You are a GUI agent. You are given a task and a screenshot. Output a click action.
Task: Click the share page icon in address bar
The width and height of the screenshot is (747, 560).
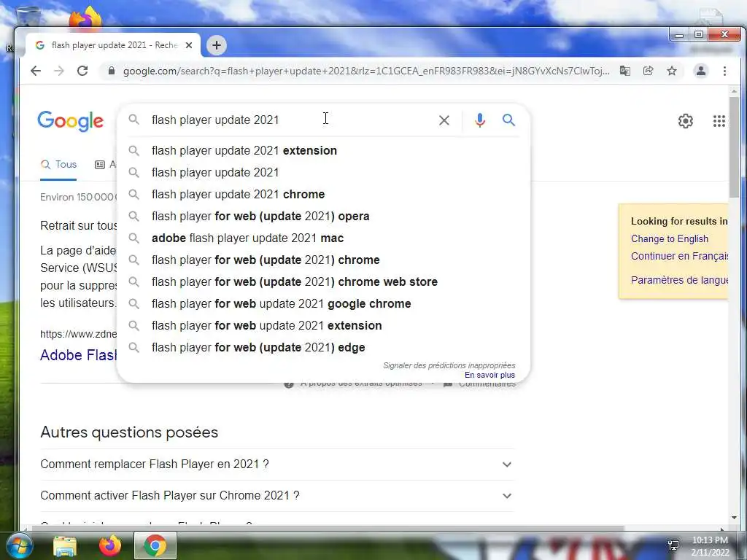pos(648,71)
